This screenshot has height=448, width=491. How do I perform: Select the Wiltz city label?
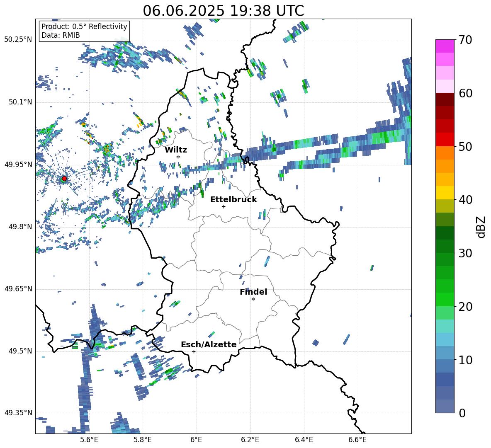click(x=176, y=150)
